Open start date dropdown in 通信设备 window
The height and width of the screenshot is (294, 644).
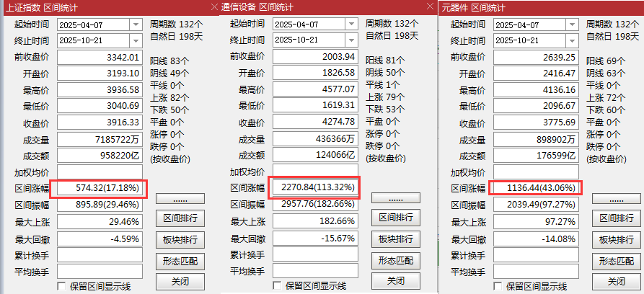[351, 24]
